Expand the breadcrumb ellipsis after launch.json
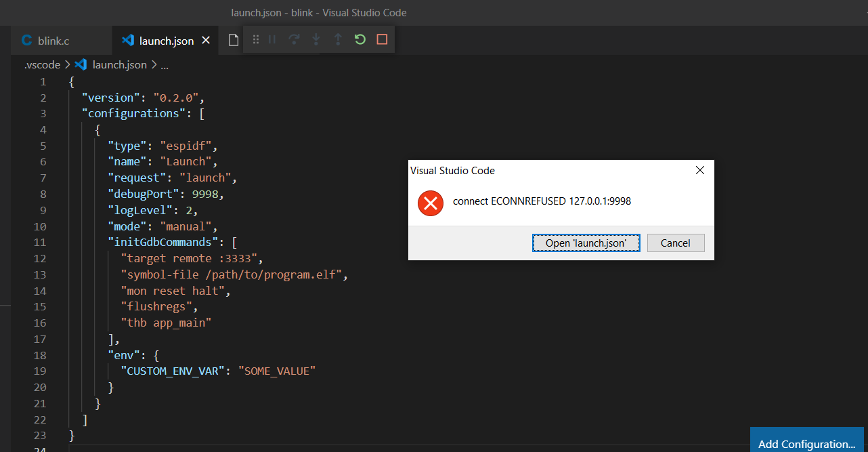Image resolution: width=868 pixels, height=452 pixels. click(164, 64)
